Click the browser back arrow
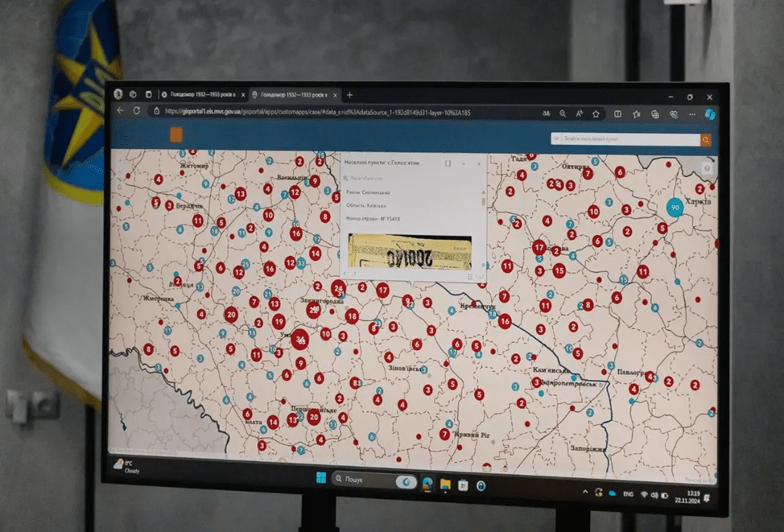Image resolution: width=784 pixels, height=532 pixels. 121,110
